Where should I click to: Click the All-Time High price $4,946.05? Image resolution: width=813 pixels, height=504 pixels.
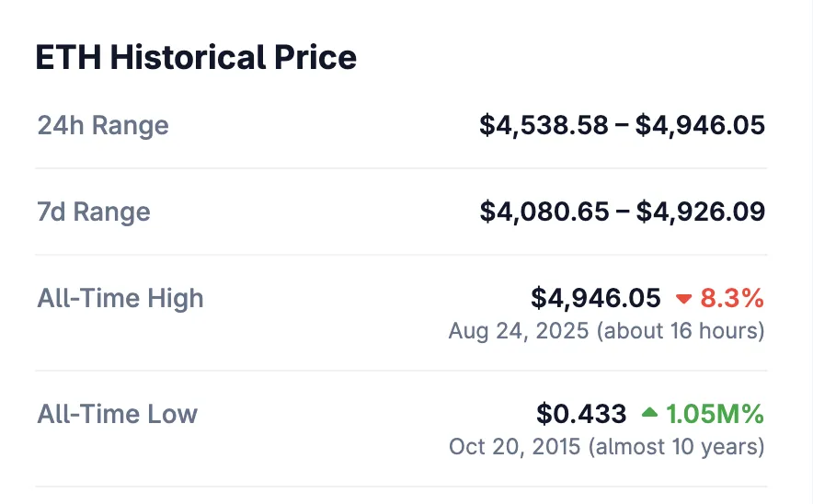coord(596,298)
